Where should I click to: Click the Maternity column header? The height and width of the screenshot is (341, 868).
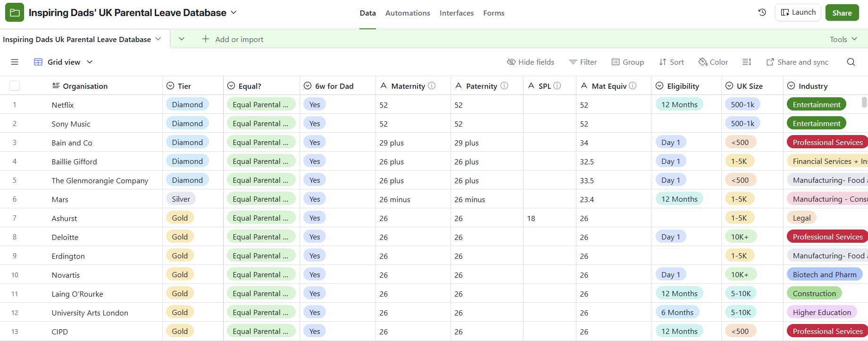tap(413, 85)
